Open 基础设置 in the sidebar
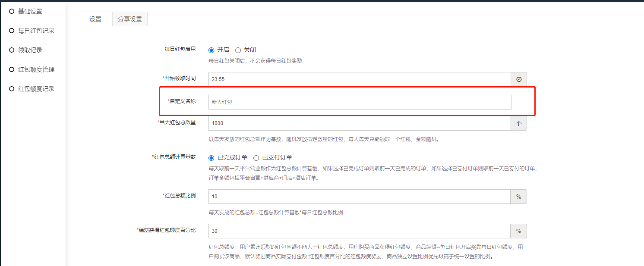The image size is (644, 266). pos(30,11)
